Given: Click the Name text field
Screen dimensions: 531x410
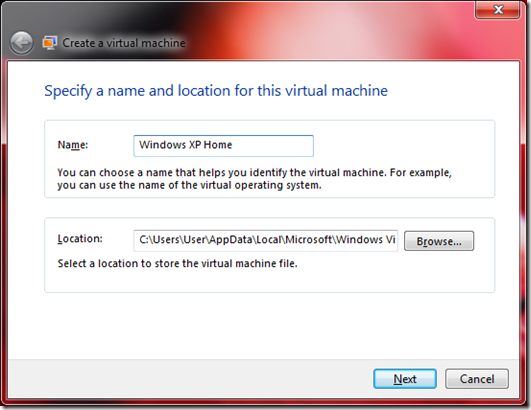Looking at the screenshot, I should 224,146.
